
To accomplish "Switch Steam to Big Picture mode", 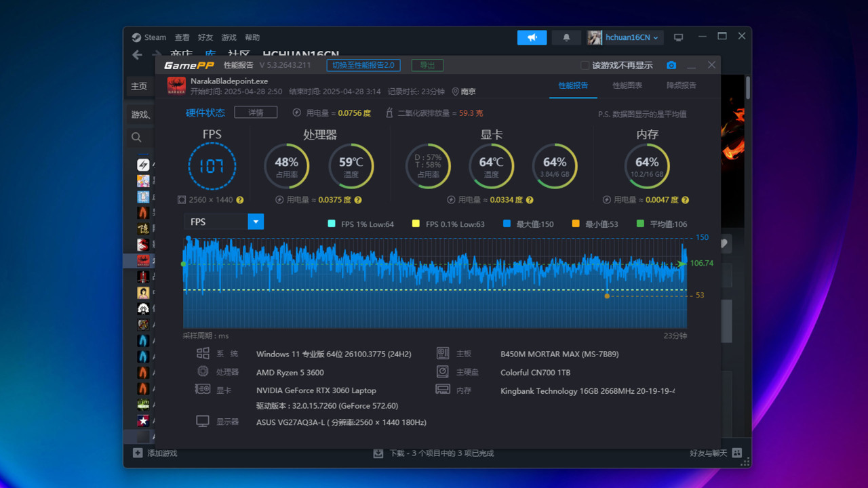I will click(678, 38).
